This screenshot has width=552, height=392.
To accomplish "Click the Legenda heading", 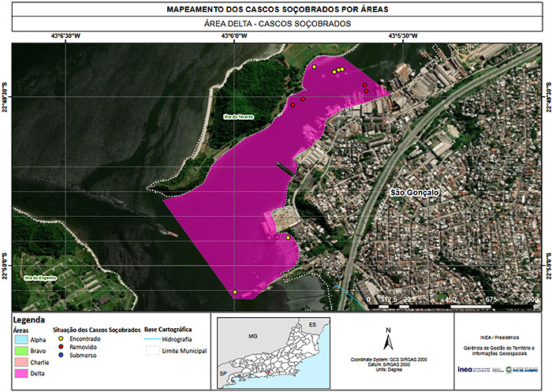I will click(29, 320).
